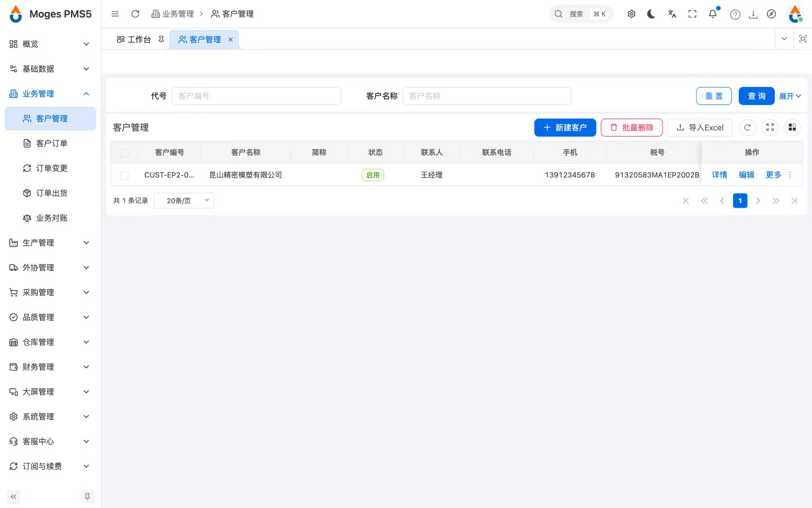Viewport: 812px width, 508px height.
Task: Go to the first page of results
Action: tap(686, 201)
